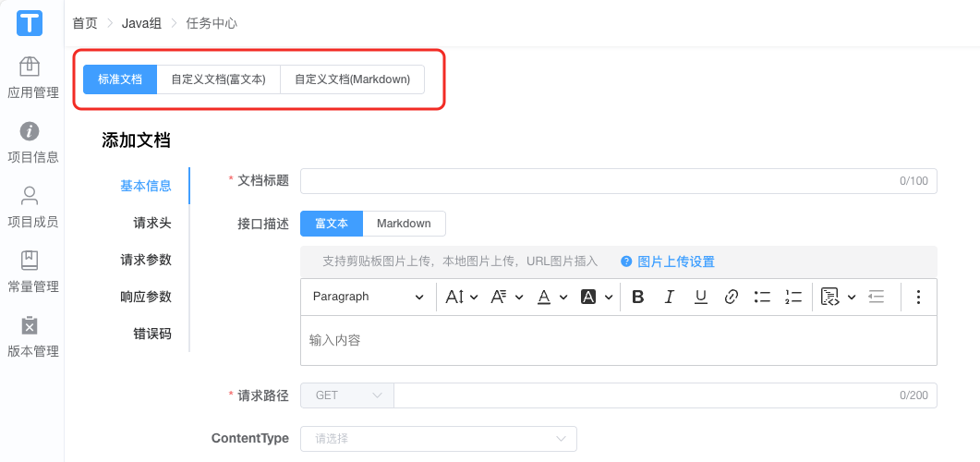This screenshot has width=980, height=462.
Task: Switch to 自定义文档(Markdown) tab
Action: point(352,79)
